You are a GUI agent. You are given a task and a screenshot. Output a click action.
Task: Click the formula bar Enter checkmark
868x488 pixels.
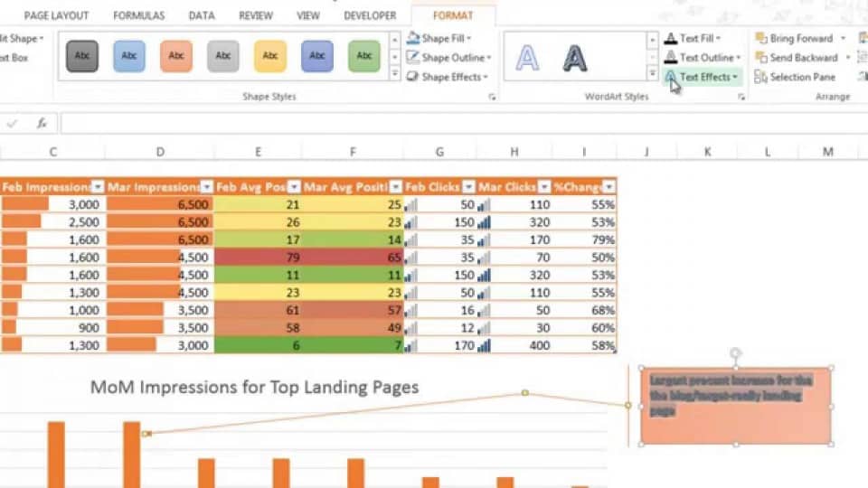tap(12, 124)
